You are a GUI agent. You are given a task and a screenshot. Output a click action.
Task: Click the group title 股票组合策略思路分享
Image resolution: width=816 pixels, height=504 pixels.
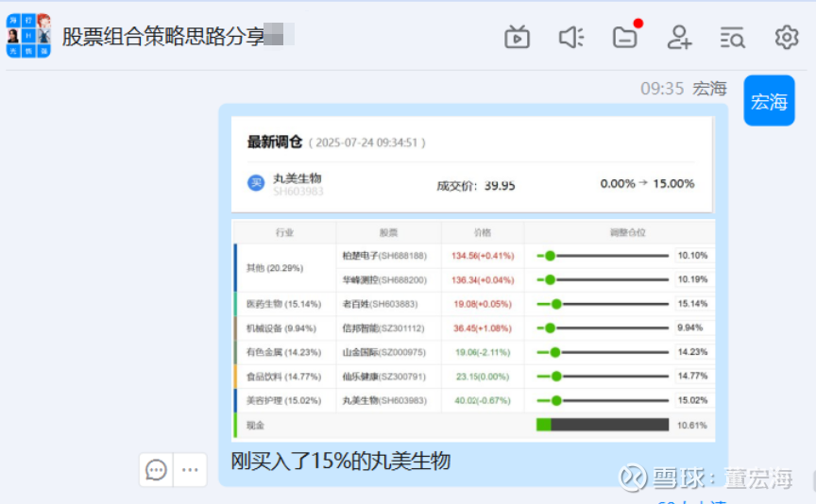pyautogui.click(x=163, y=37)
